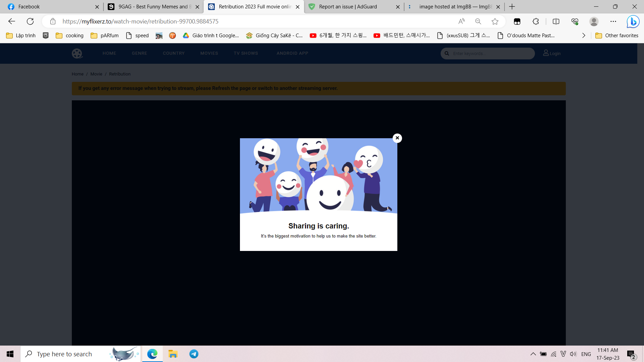Open the site logo on the streaming page
Viewport: 644px width, 362px height.
pos(77,53)
